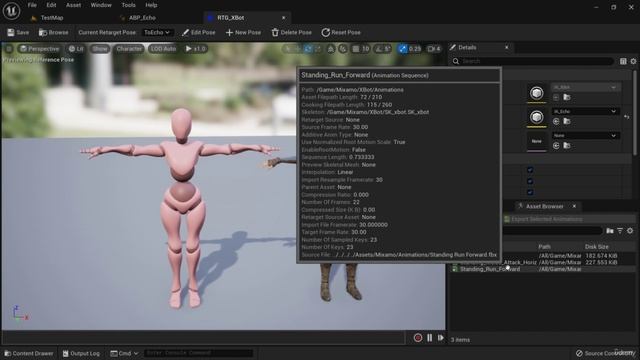Click the Unreal Engine logo icon
The height and width of the screenshot is (360, 640).
pos(11,11)
